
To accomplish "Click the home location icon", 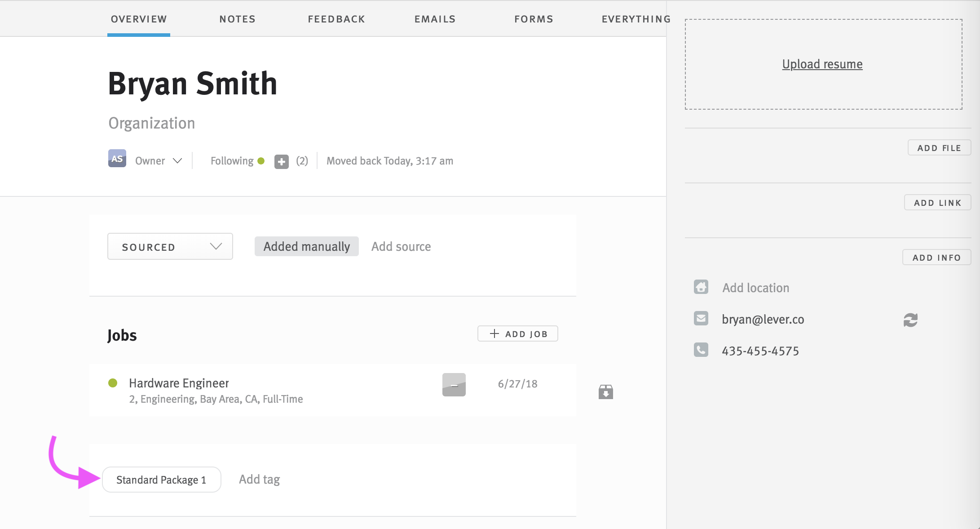I will [701, 287].
